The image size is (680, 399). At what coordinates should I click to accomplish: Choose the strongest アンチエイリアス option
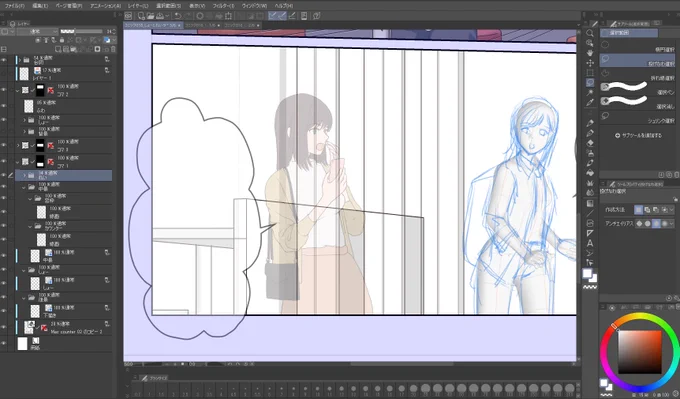coord(664,224)
